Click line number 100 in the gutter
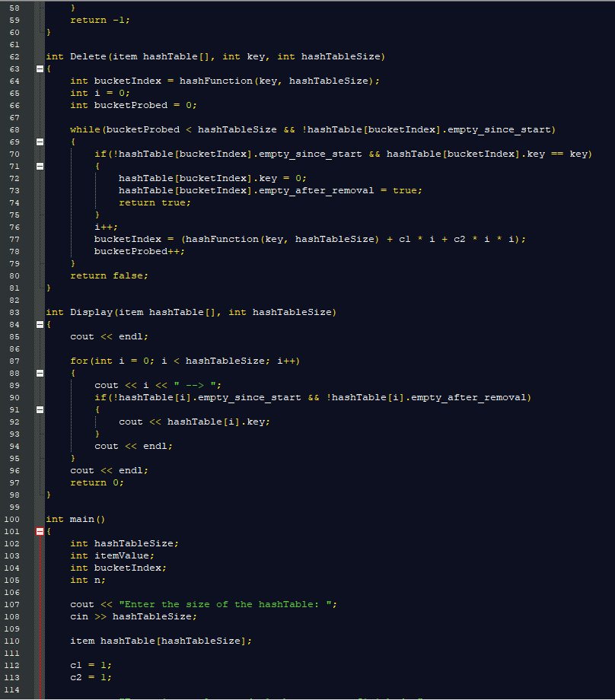 coord(12,519)
